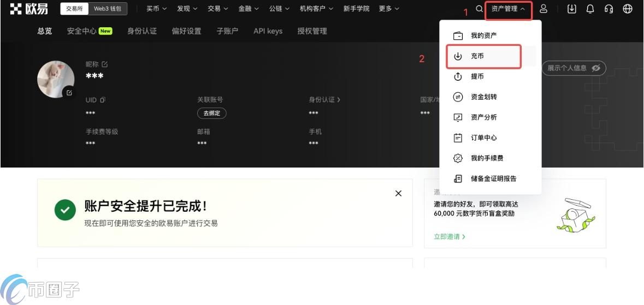Click the 手机 label
Image resolution: width=644 pixels, height=305 pixels.
(x=315, y=132)
